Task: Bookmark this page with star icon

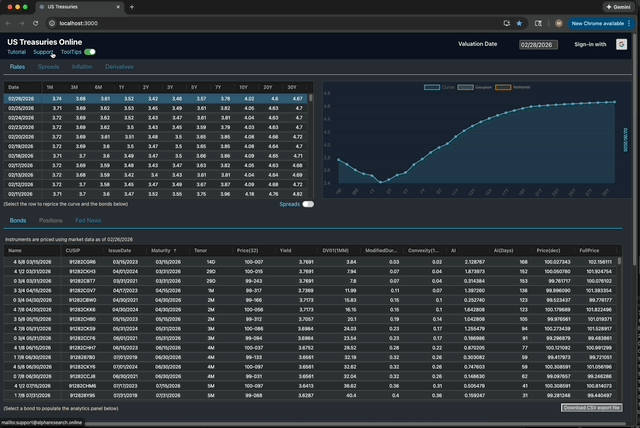Action: point(519,22)
